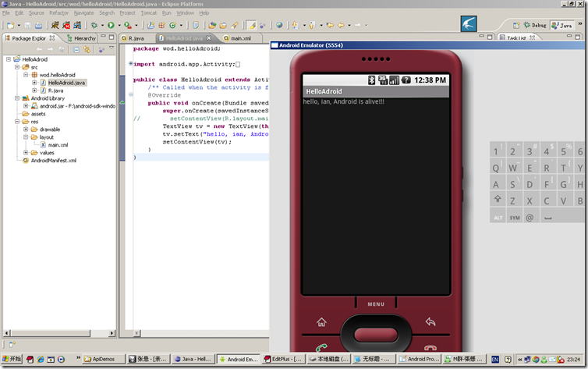The width and height of the screenshot is (588, 369).
Task: Open dropdown next to Debug button
Action: [x=102, y=25]
